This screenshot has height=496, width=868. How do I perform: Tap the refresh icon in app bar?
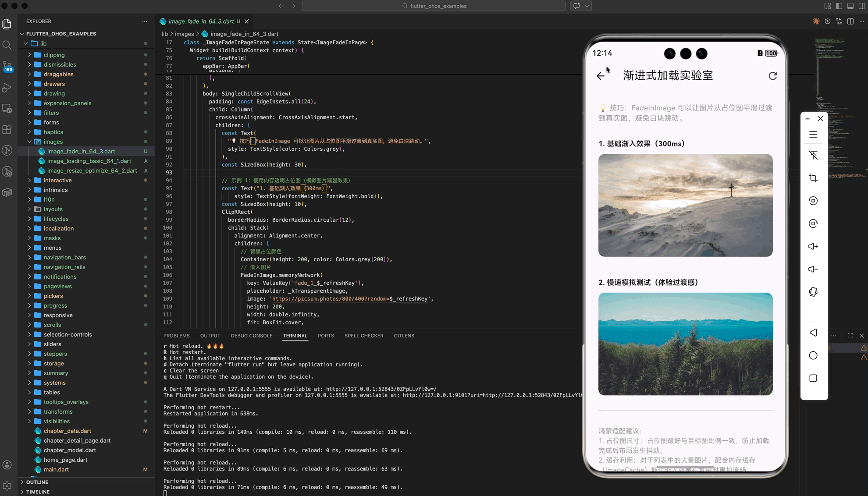point(772,76)
